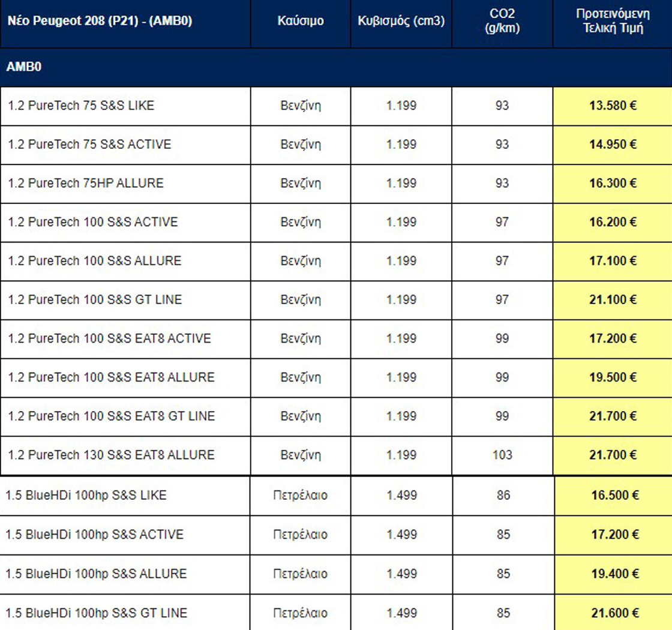Click the CO2 value 86
The image size is (672, 630).
[x=503, y=495]
